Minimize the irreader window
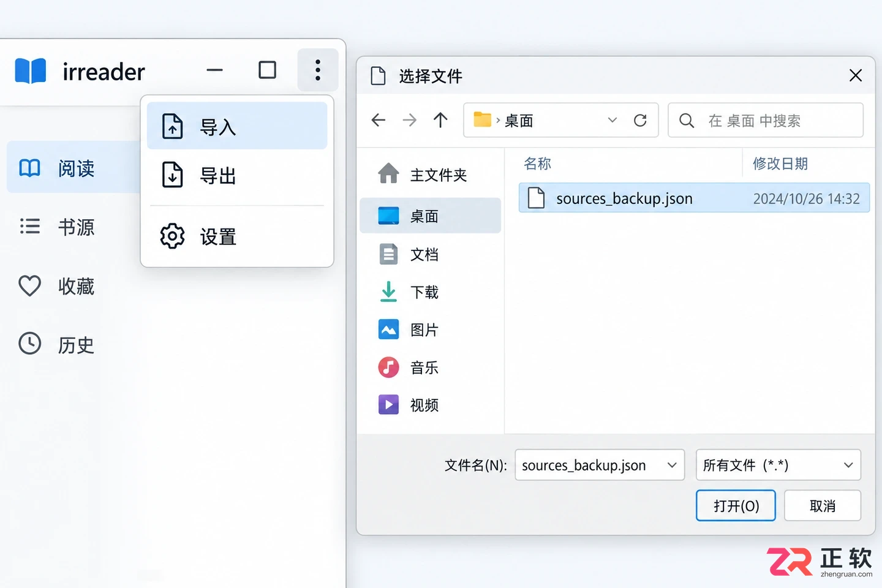 point(214,70)
